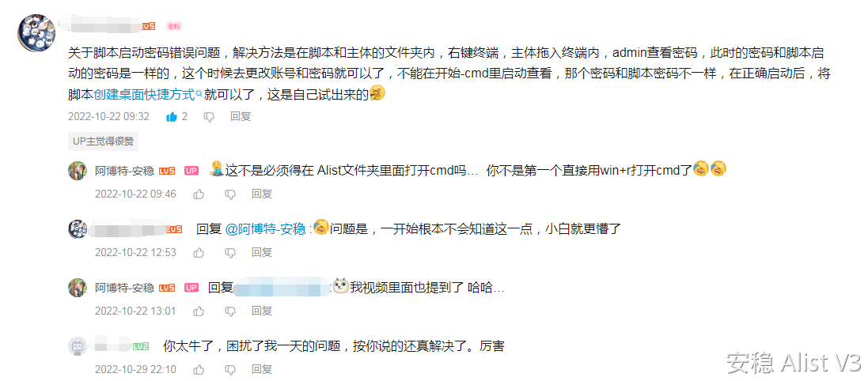The image size is (868, 381).
Task: Reply to the 2022-10-22 09:32 comment
Action: pyautogui.click(x=241, y=117)
